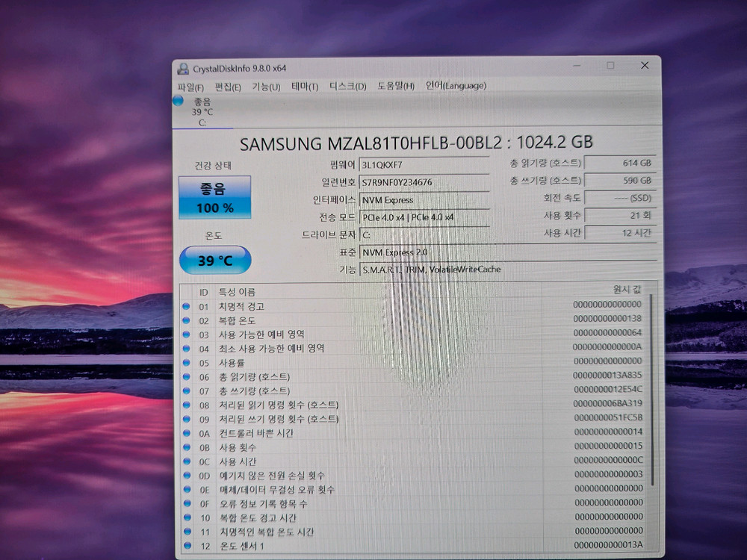Open the 언어(Language) menu
Screen dimensions: 747x560
tap(456, 85)
